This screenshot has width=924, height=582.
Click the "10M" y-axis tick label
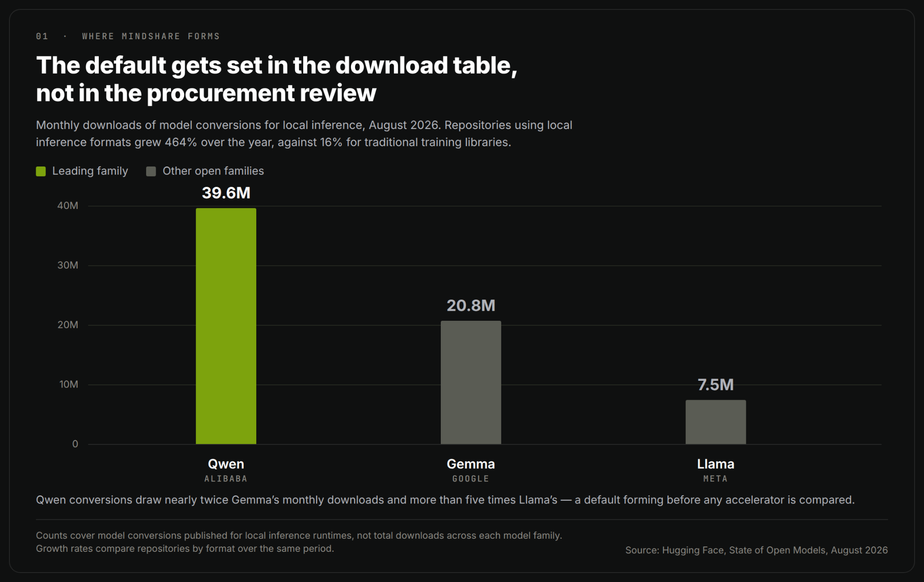point(69,384)
